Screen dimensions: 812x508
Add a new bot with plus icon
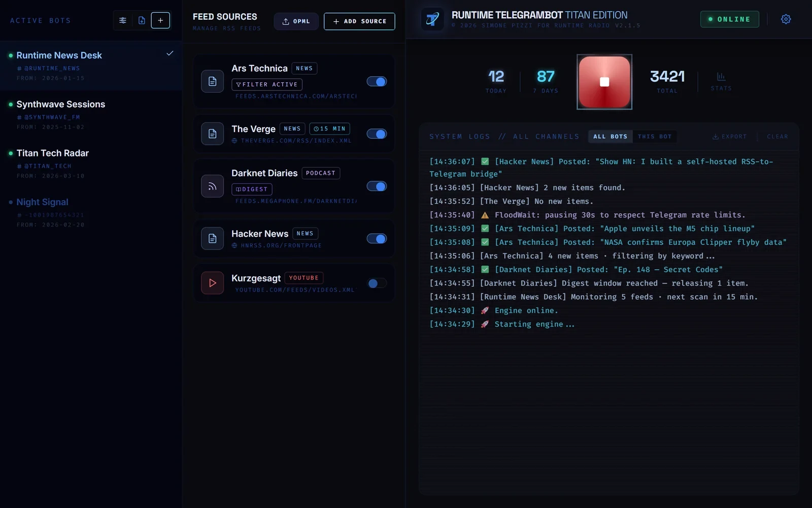pyautogui.click(x=160, y=20)
